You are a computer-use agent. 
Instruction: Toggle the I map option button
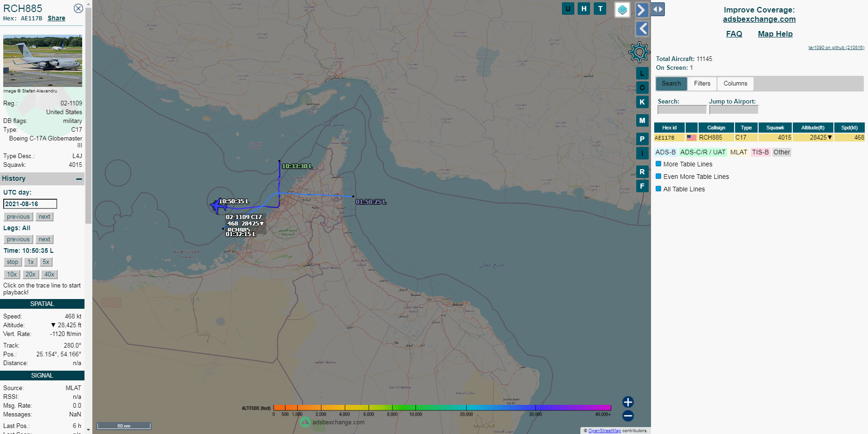(642, 153)
